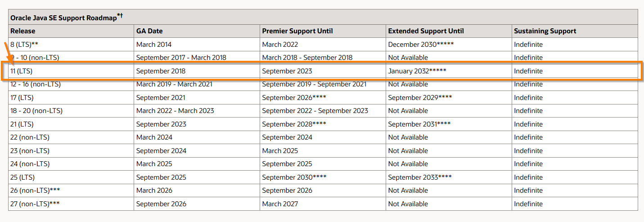Select the "September 2033" extended support cell

click(x=420, y=177)
